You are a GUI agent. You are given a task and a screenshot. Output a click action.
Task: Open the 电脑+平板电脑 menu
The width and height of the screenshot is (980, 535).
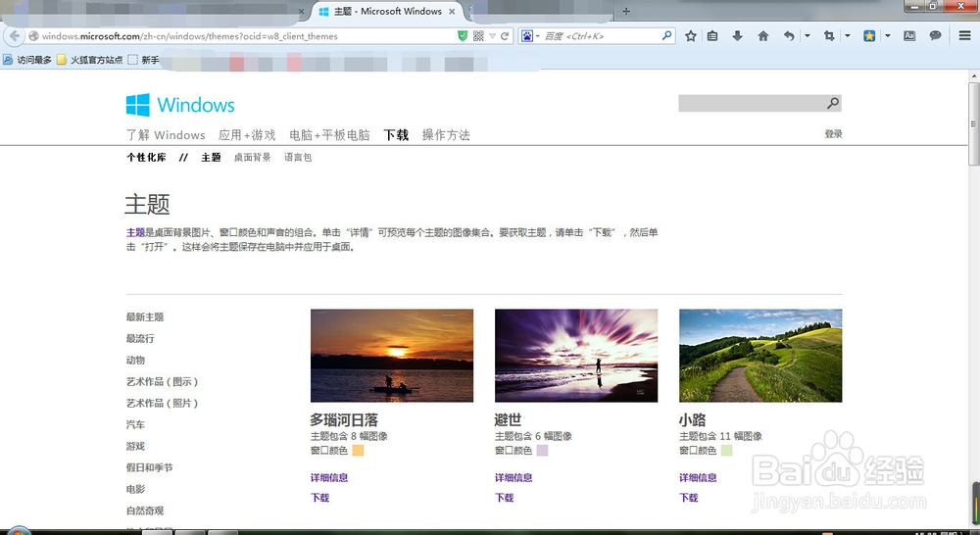click(329, 135)
